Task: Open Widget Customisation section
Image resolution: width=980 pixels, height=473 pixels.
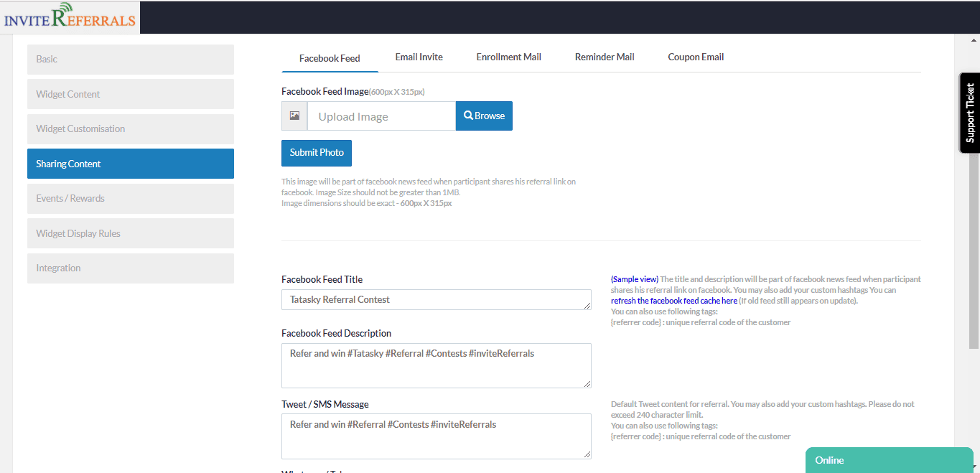Action: [x=131, y=129]
